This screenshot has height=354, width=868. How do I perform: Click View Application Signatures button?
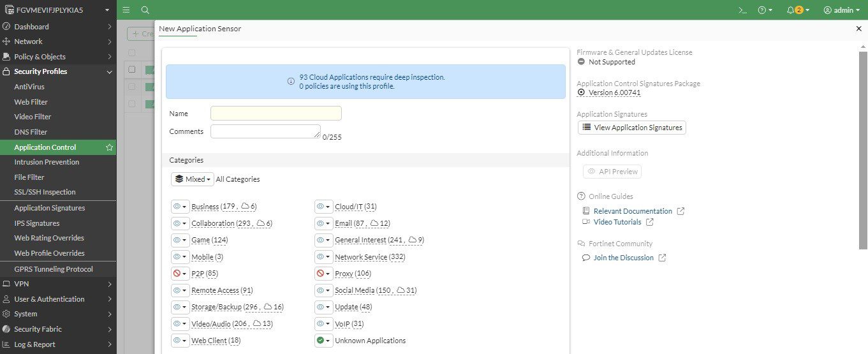coord(632,128)
